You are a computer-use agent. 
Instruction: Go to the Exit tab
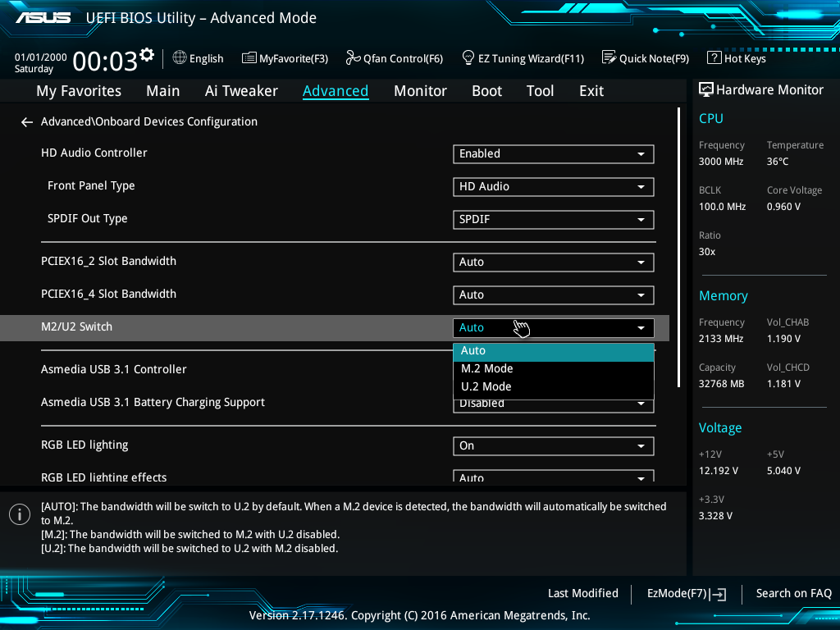(591, 91)
